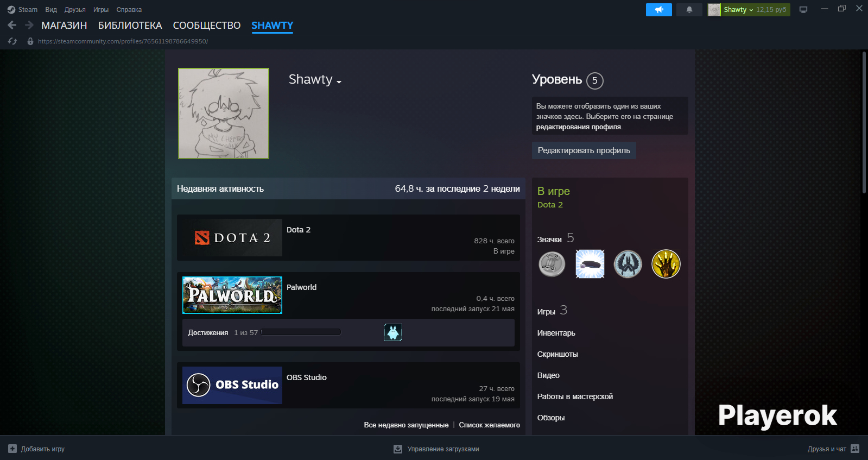Open announcements with the blue megaphone icon
The image size is (868, 460).
click(x=659, y=10)
